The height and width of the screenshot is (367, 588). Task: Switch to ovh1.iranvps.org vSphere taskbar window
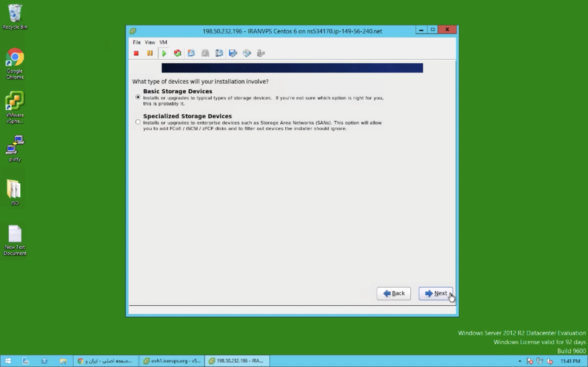(172, 361)
